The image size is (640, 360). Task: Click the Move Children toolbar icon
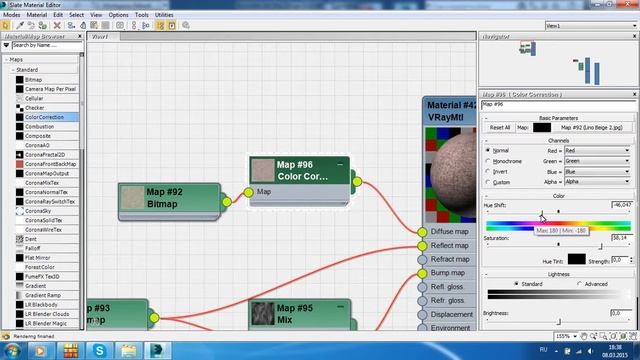point(71,25)
